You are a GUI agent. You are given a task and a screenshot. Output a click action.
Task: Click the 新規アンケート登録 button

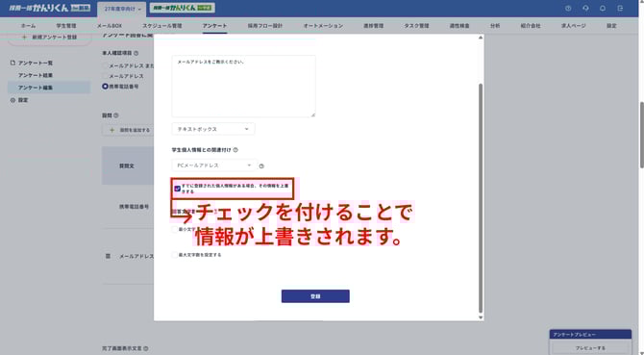point(49,37)
